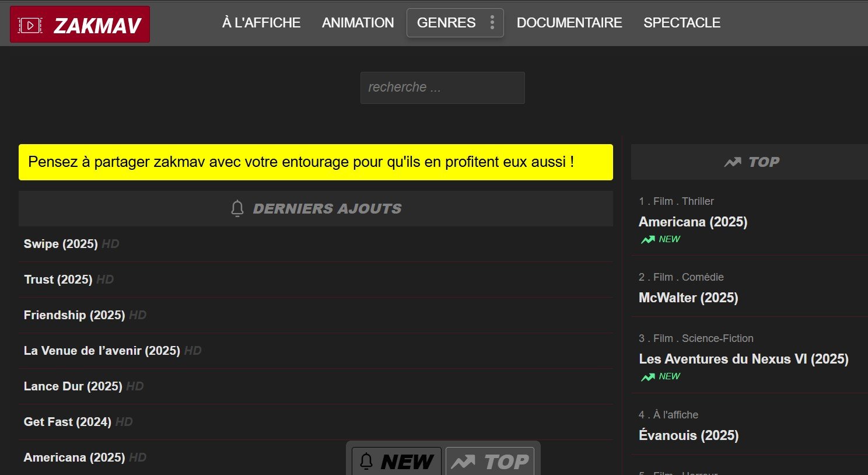Expand the GENRES dropdown menu
Image resolution: width=868 pixels, height=475 pixels.
click(x=446, y=23)
